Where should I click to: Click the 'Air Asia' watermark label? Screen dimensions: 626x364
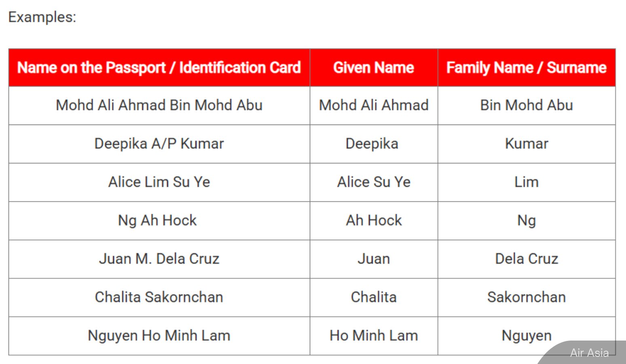[589, 353]
